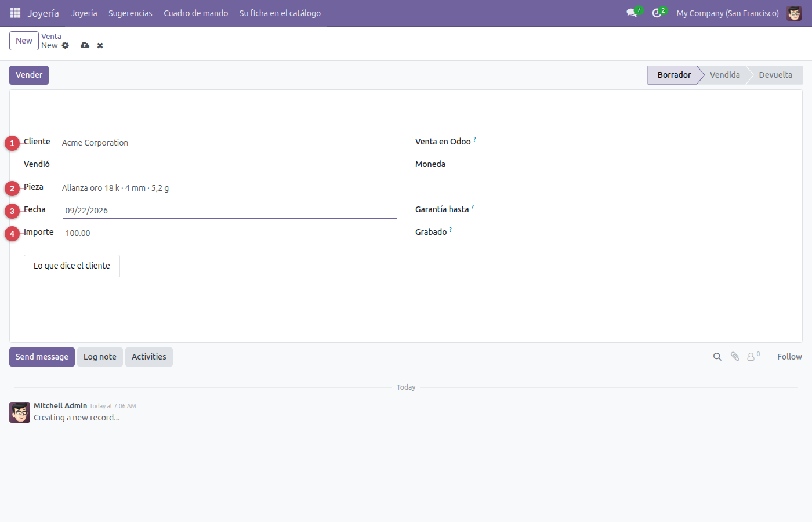Create a record with the New button
Screen dimensions: 812x522
[x=24, y=41]
